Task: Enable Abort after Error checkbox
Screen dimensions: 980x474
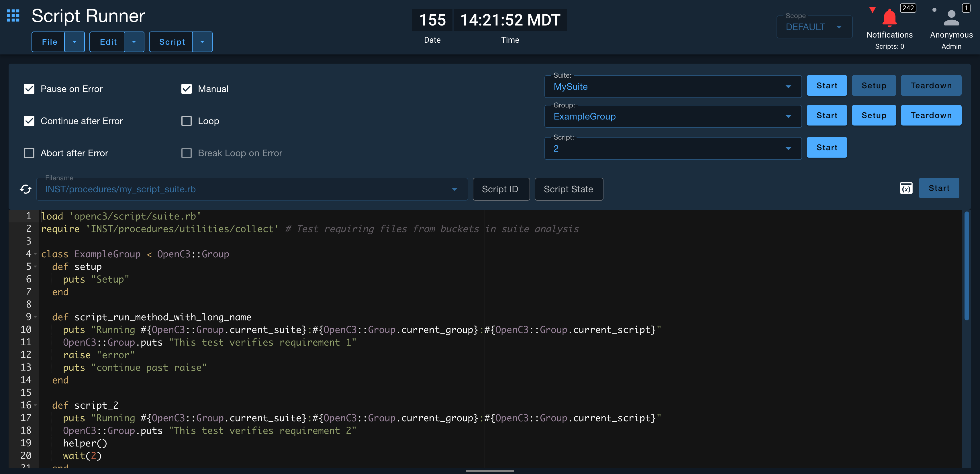Action: [x=29, y=153]
